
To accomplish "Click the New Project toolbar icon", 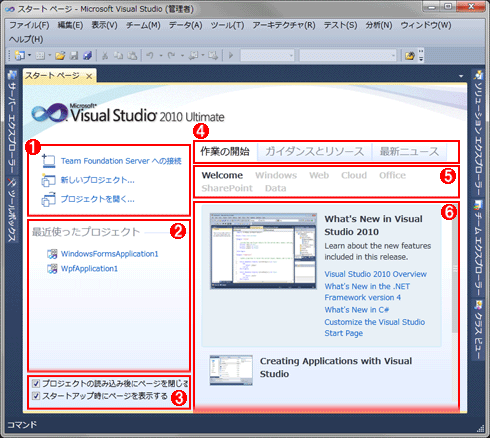I will (20, 55).
